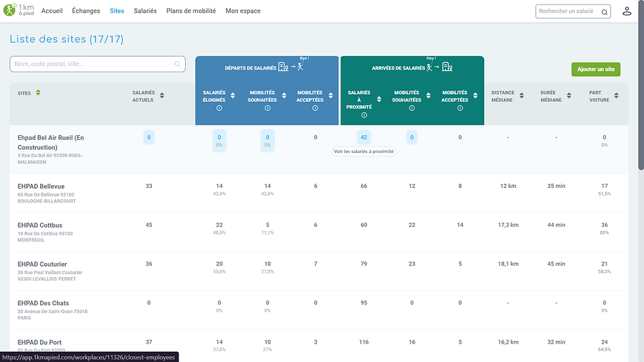Open 42 nearby employees for Ehpad Bel Air Rueil
Screen dimensions: 644x362
(x=364, y=137)
